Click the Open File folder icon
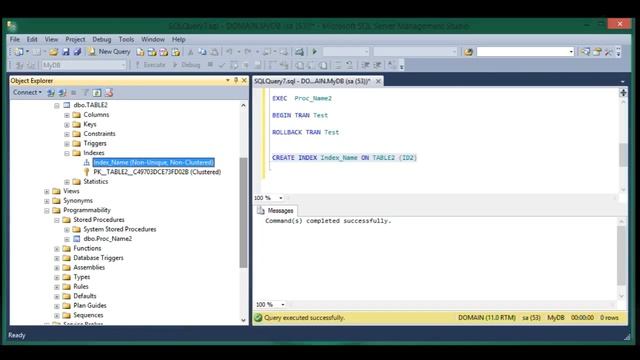 click(x=53, y=52)
